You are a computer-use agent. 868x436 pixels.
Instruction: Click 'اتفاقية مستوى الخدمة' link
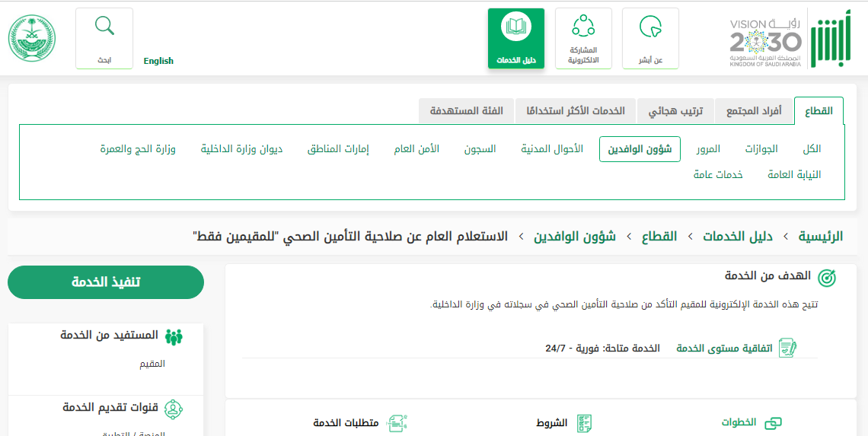coord(724,348)
